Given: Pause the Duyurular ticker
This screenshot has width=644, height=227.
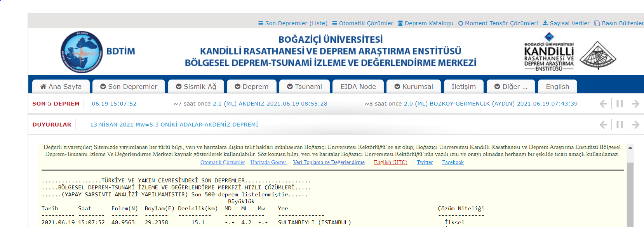Looking at the screenshot, I should (x=620, y=125).
